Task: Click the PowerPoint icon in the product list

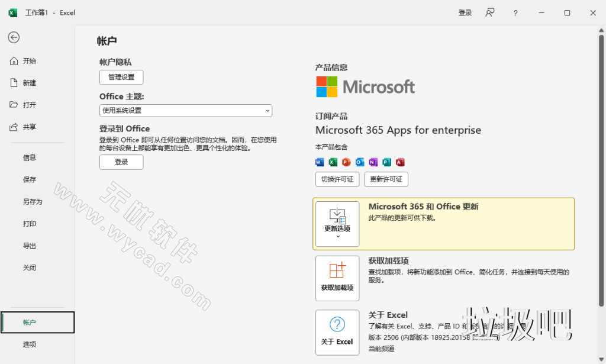Action: 345,162
